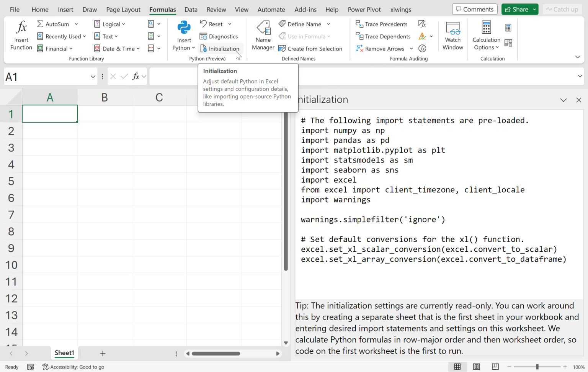Click the Share button

(516, 9)
